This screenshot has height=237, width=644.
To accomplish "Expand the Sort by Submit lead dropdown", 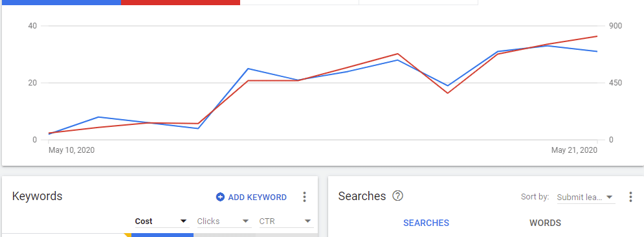I will [x=586, y=197].
